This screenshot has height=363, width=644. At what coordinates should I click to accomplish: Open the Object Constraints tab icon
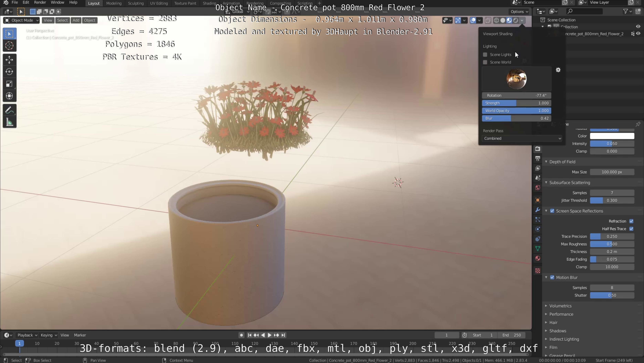[x=538, y=239]
